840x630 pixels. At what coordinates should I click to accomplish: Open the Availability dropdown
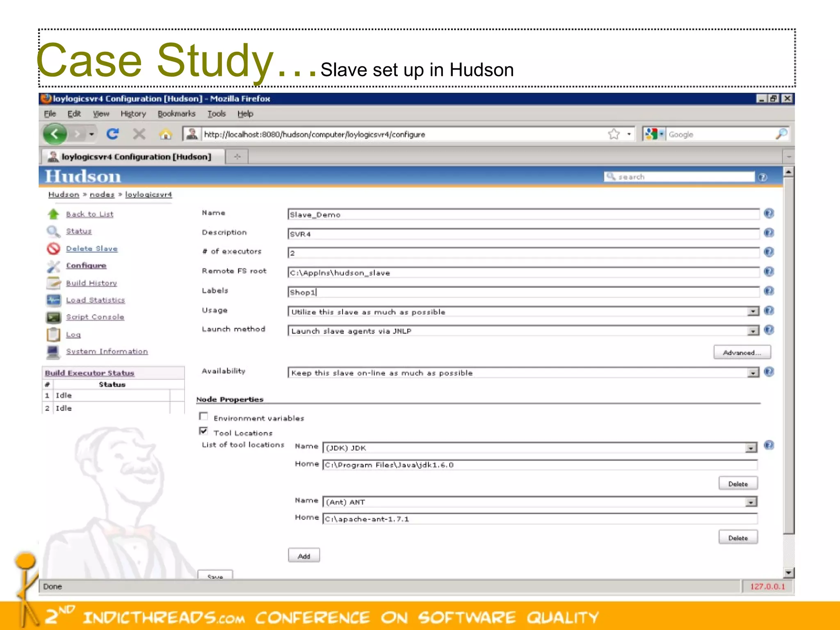coord(753,373)
